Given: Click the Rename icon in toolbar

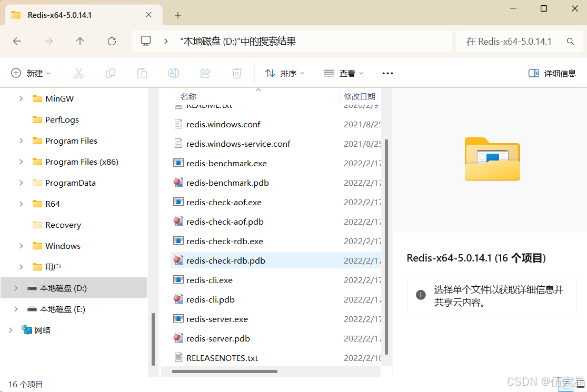Looking at the screenshot, I should coord(174,73).
